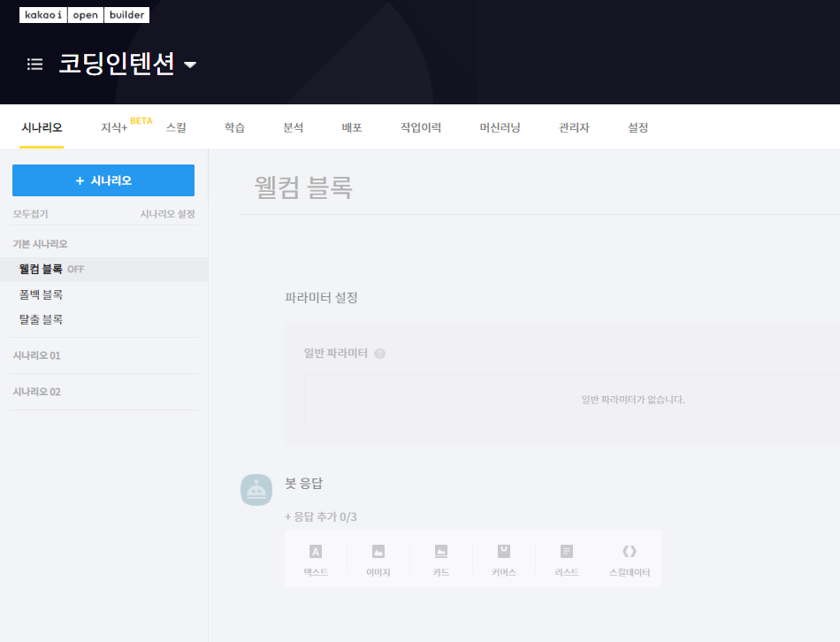This screenshot has width=840, height=642.
Task: Switch to the 지식+ tab
Action: point(114,127)
